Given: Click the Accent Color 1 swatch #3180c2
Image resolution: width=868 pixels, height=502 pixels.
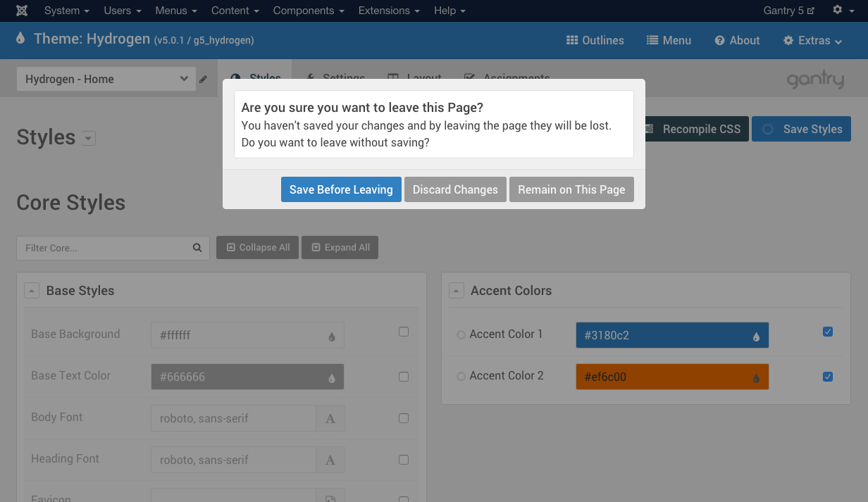Looking at the screenshot, I should click(x=672, y=335).
